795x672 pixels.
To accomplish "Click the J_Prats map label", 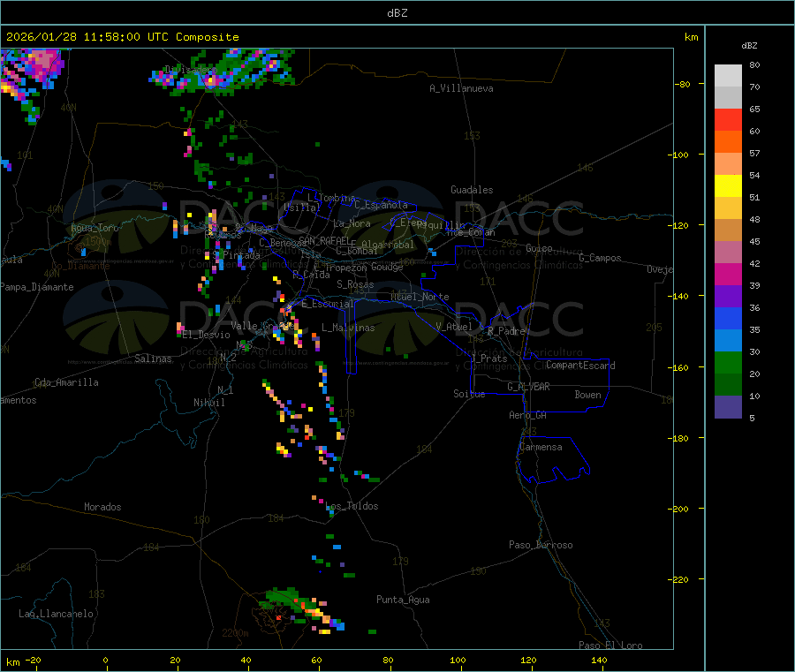I will coord(488,359).
